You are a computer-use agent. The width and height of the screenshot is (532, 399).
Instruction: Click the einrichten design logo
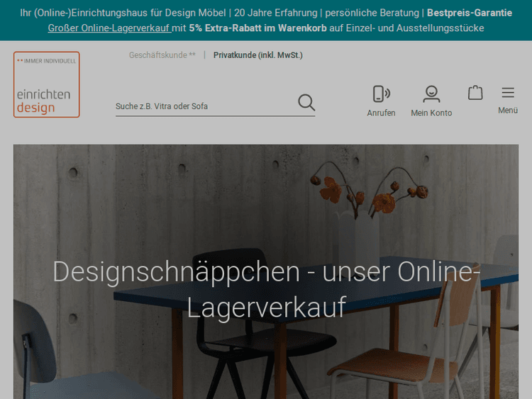click(47, 84)
